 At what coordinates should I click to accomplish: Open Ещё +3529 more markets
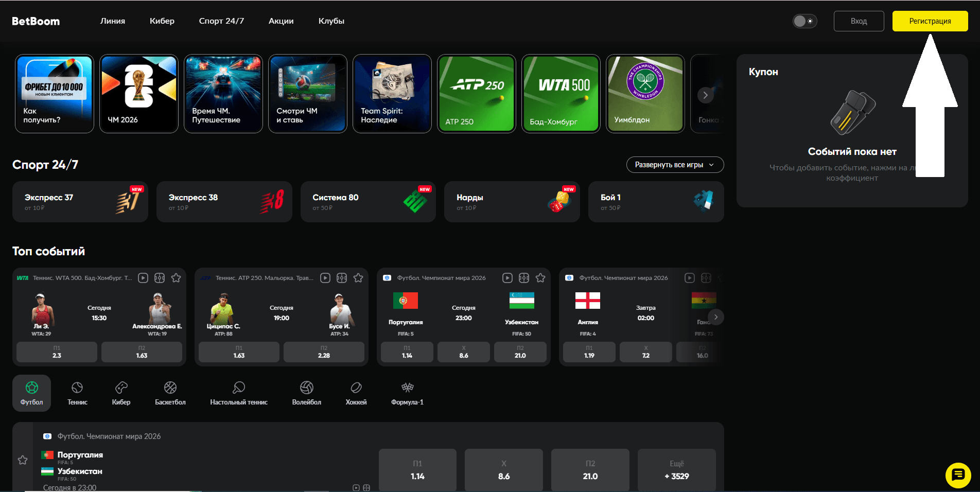click(677, 469)
